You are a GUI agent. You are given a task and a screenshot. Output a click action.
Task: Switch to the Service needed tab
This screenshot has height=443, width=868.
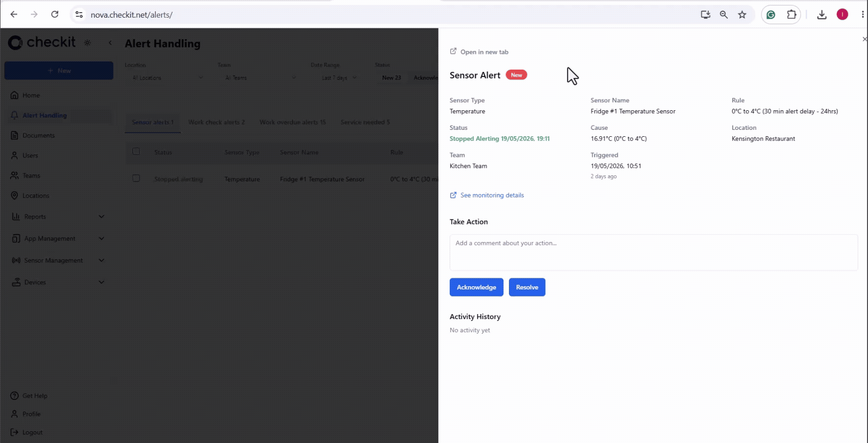pyautogui.click(x=365, y=122)
